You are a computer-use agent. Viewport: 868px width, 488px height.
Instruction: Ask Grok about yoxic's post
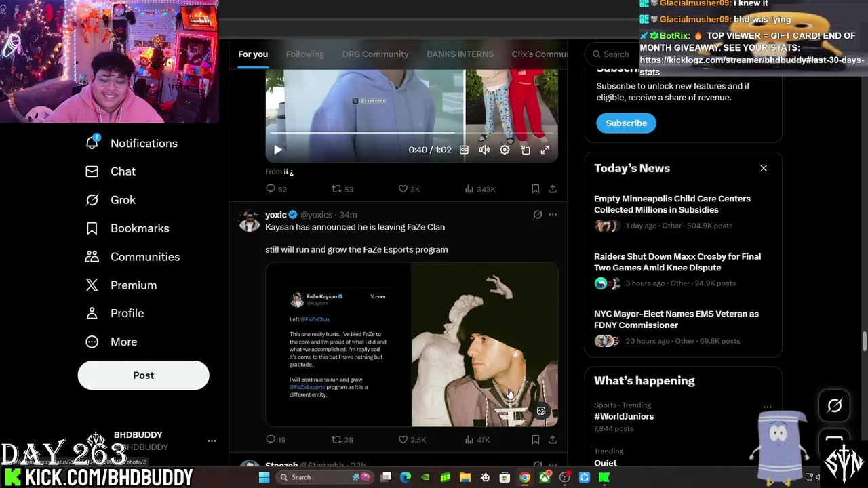pos(538,215)
